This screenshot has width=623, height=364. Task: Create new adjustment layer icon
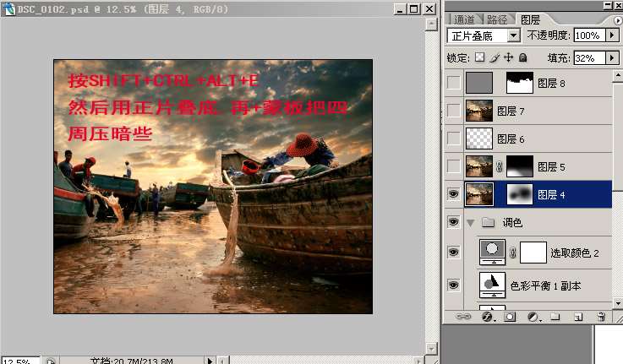(533, 318)
